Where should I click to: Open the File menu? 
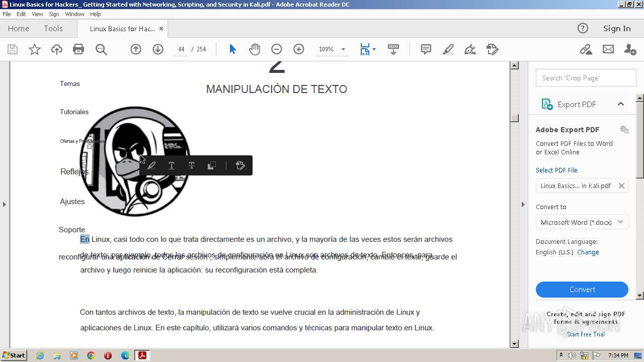[x=7, y=14]
